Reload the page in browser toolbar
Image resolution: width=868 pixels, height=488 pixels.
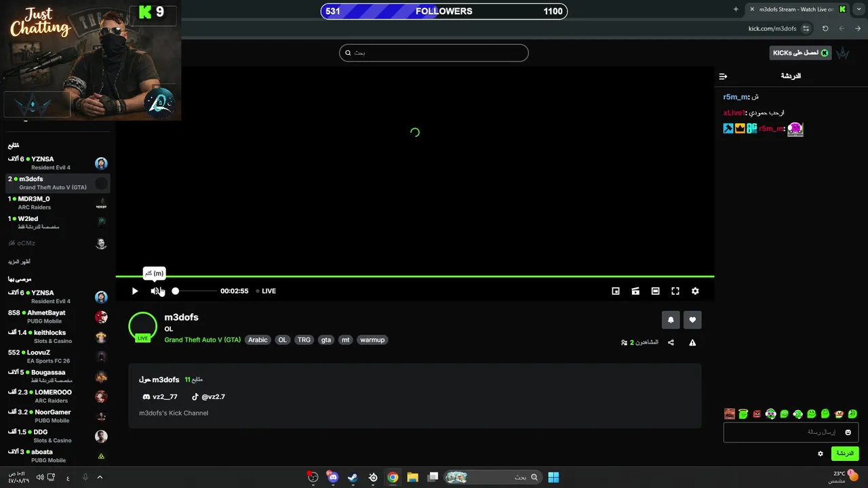point(825,28)
